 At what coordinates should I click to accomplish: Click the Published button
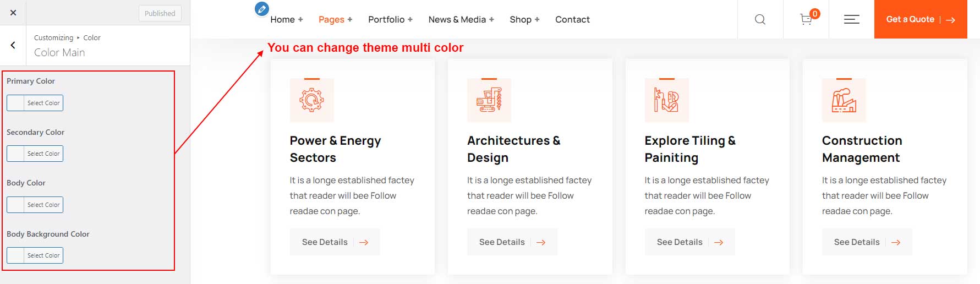click(x=160, y=13)
